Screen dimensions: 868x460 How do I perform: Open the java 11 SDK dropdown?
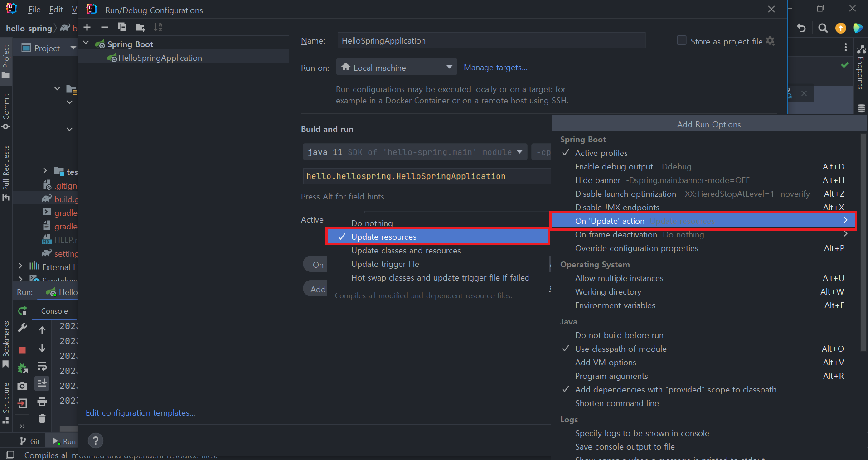click(x=519, y=152)
